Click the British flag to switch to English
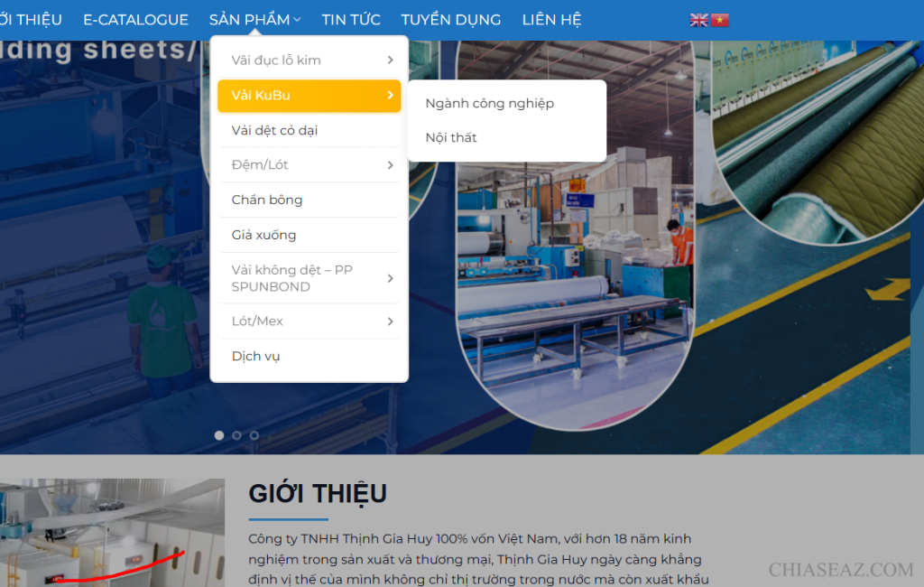 tap(698, 19)
